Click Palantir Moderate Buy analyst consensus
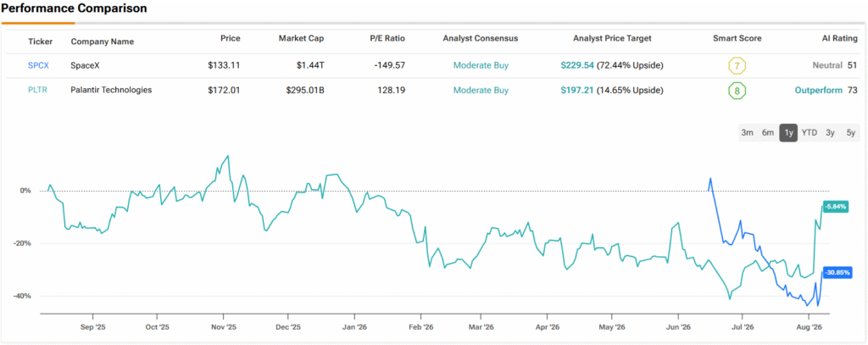 click(481, 90)
